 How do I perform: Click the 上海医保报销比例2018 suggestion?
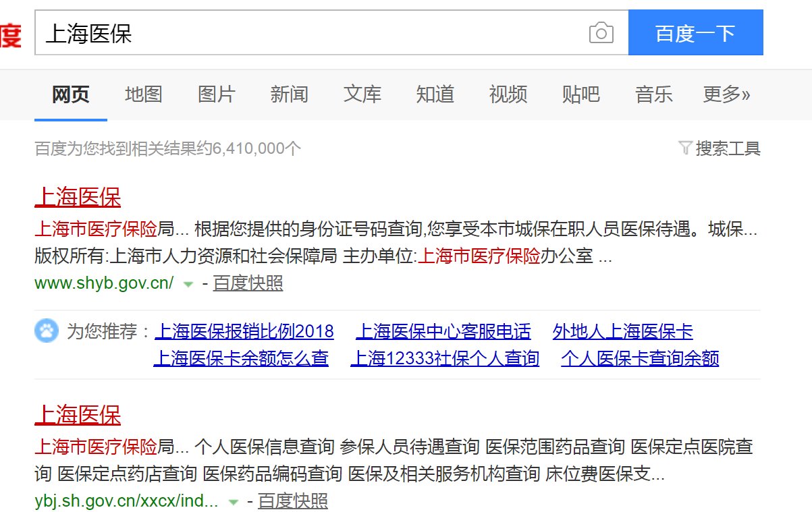pyautogui.click(x=245, y=331)
